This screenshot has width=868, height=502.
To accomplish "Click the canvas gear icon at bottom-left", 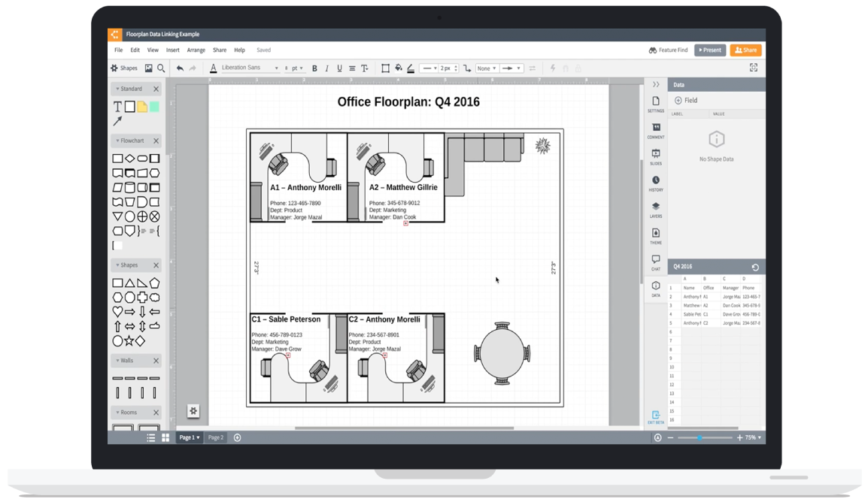I will [x=193, y=411].
